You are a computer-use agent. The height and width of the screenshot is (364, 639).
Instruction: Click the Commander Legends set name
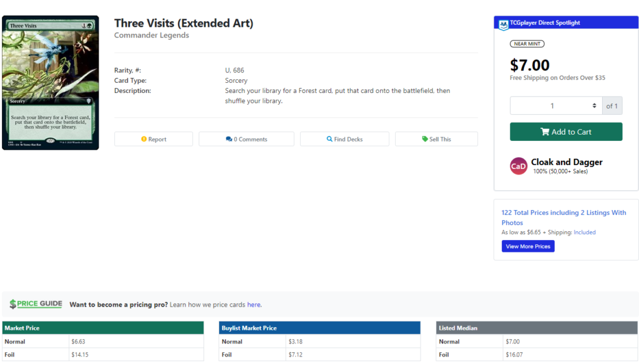click(x=152, y=35)
